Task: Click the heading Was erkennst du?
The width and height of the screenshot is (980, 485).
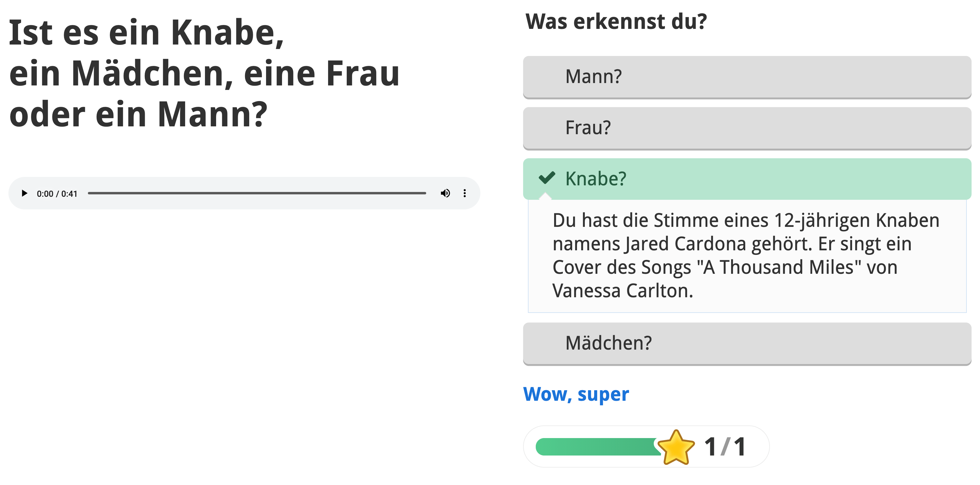Action: click(x=616, y=21)
